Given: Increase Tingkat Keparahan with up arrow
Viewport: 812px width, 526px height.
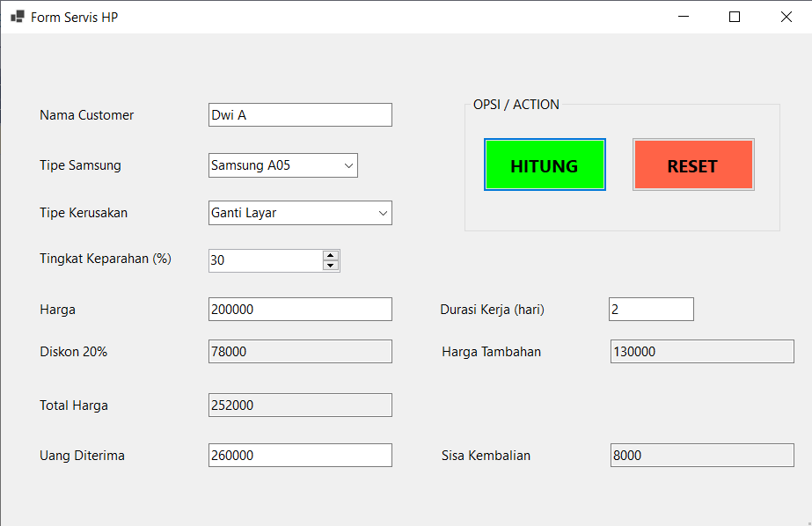Looking at the screenshot, I should point(331,255).
